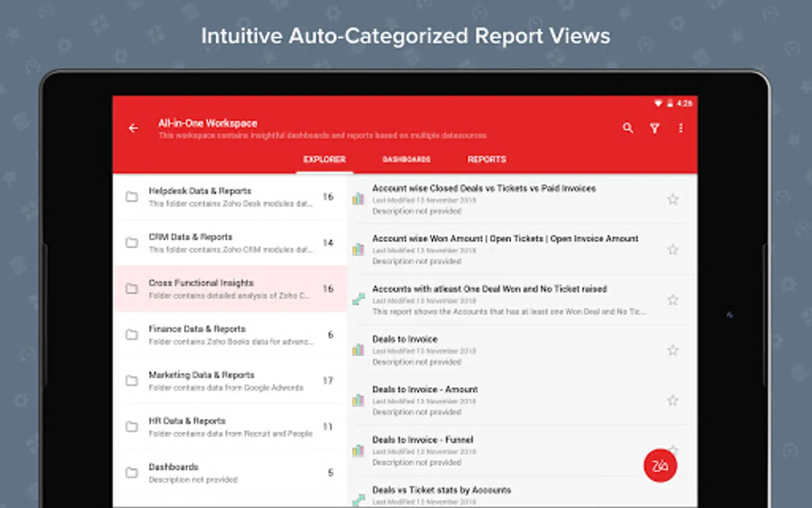The width and height of the screenshot is (812, 508).
Task: Click count 6 on Finance Data folder
Action: (330, 335)
